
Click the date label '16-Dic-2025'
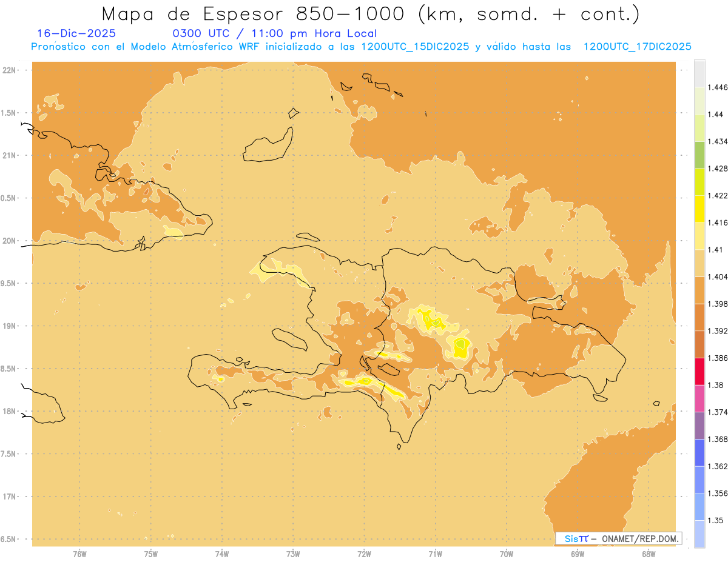click(x=76, y=34)
